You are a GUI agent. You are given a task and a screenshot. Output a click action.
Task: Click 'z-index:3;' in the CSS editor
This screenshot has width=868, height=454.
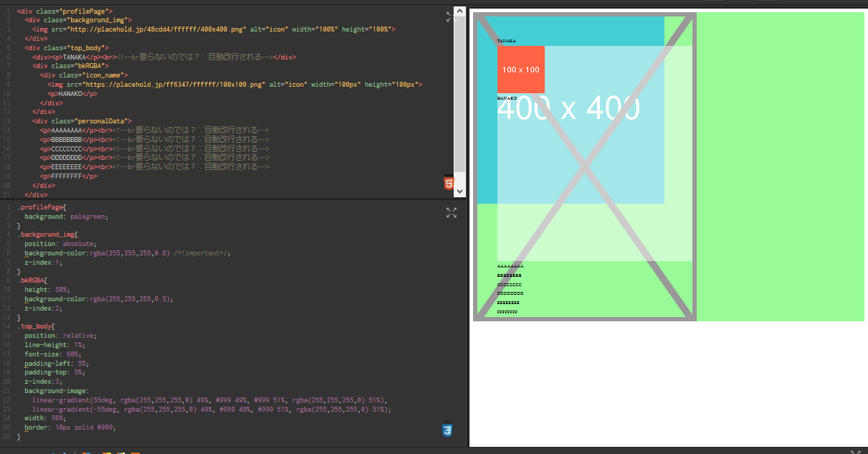click(43, 382)
